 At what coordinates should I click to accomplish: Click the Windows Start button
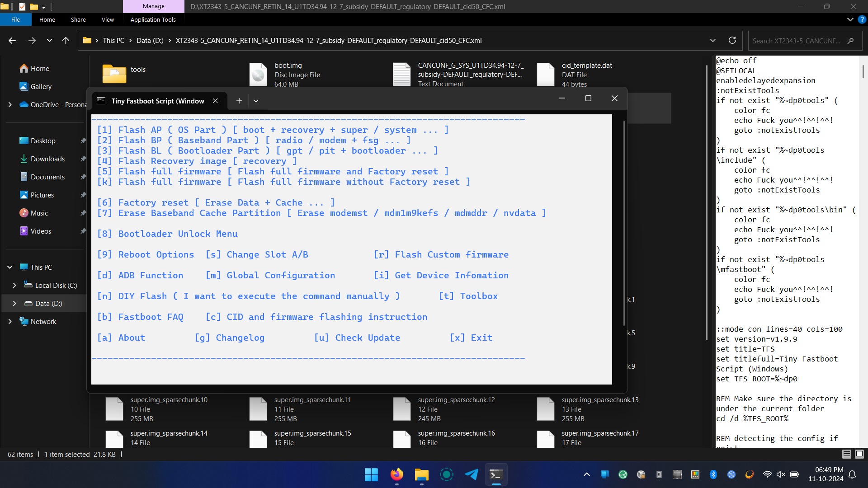pos(371,475)
